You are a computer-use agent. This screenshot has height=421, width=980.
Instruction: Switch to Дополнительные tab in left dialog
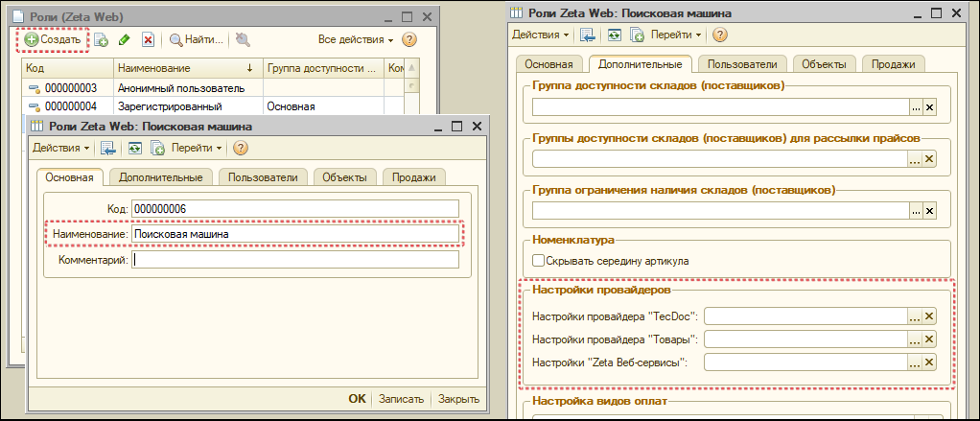click(161, 177)
